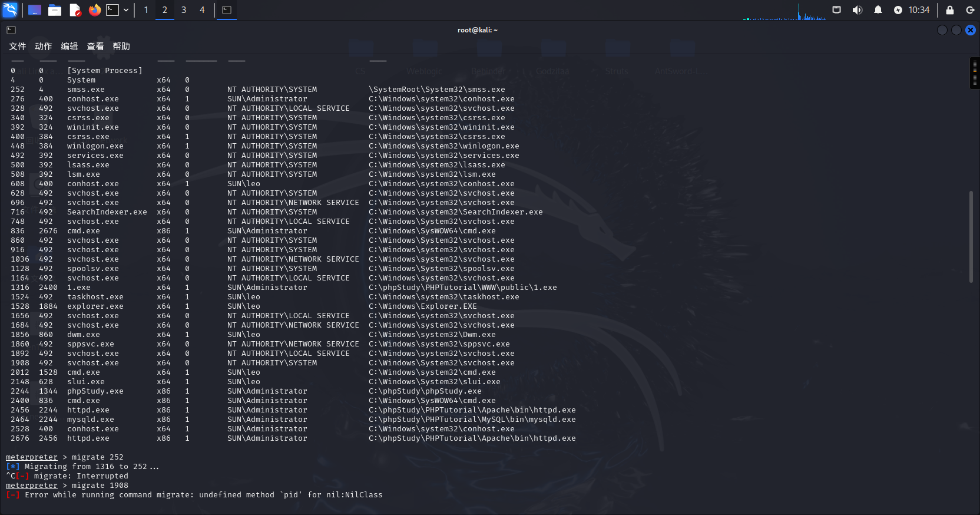Click path C:\Windows\Explorer.EXE
Viewport: 980px width, 515px height.
pyautogui.click(x=423, y=306)
